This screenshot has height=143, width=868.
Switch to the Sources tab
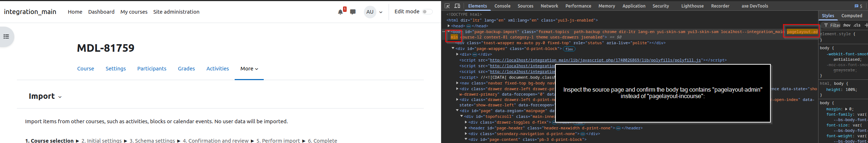point(525,6)
